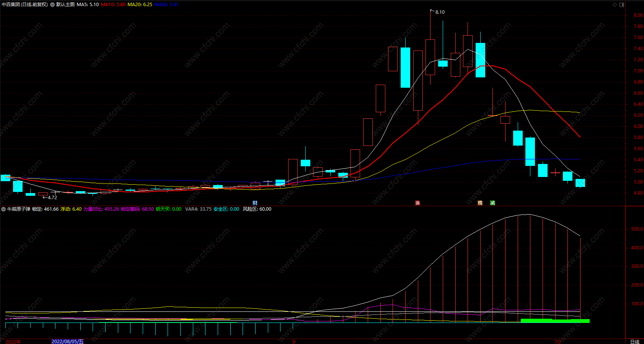The image size is (644, 344).
Task: Click the MA10: 5.80 value
Action: coord(113,5)
